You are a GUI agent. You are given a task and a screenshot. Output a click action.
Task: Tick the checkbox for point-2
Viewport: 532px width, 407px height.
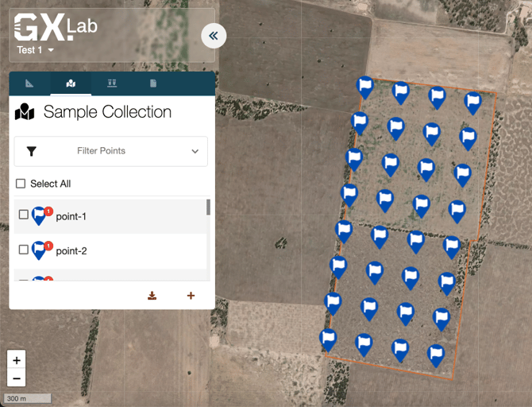(x=23, y=250)
